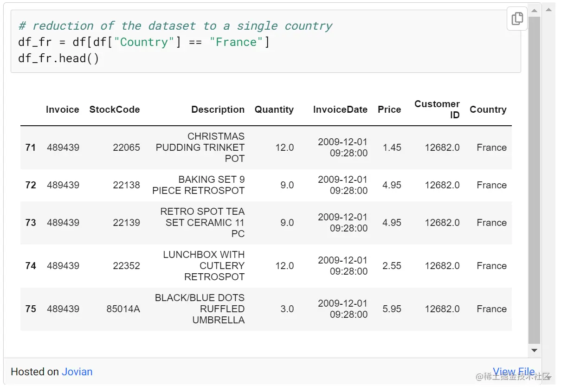Click quantity 3.0 in row 75

tap(287, 309)
